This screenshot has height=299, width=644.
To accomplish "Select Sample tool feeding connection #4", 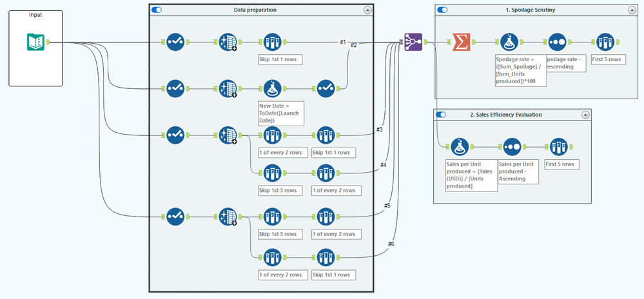I will [326, 173].
